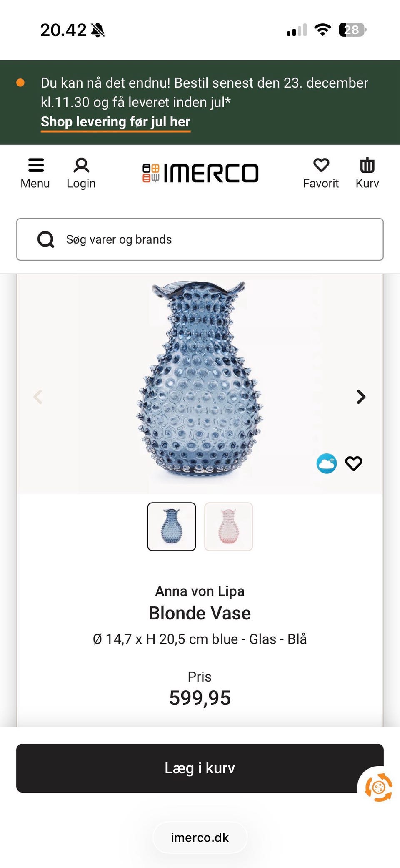Open the orange cookie settings icon

coord(378,787)
